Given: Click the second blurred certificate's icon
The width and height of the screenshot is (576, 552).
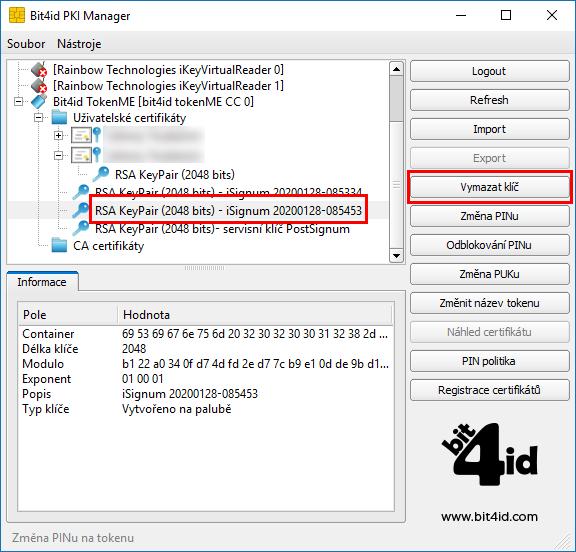Looking at the screenshot, I should 81,155.
